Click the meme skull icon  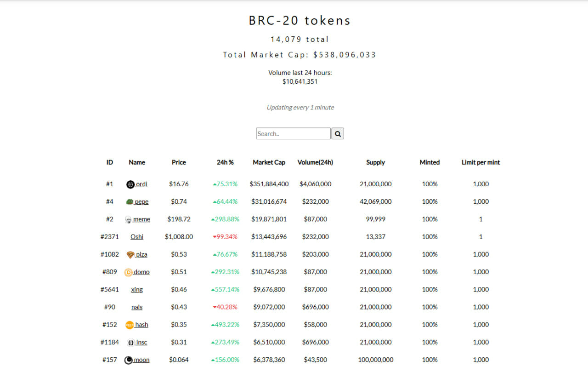pyautogui.click(x=128, y=220)
